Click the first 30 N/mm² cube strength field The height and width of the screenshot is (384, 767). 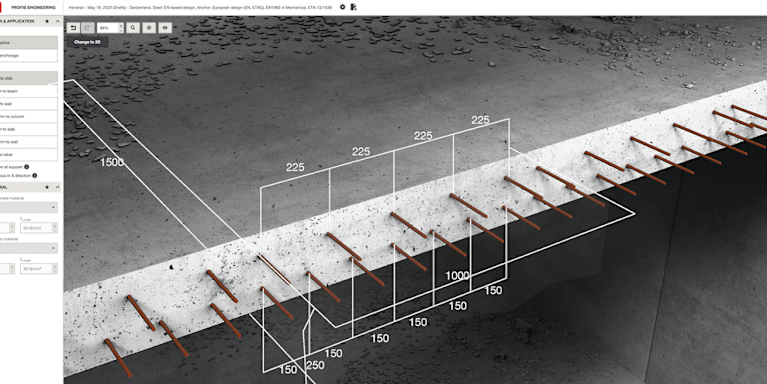(x=36, y=228)
